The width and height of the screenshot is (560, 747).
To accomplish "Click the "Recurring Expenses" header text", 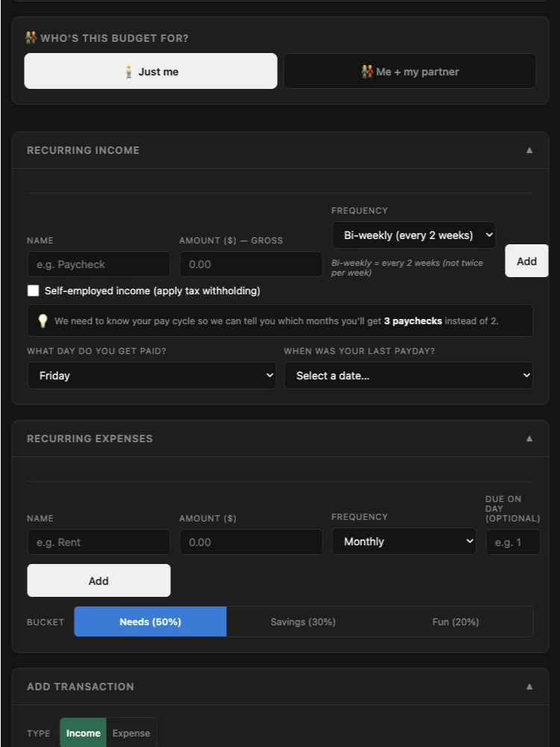I will (90, 438).
